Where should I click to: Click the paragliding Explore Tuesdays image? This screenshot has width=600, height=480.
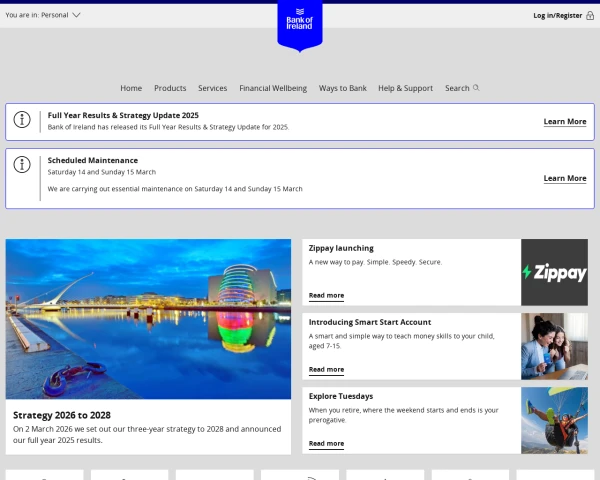(554, 420)
